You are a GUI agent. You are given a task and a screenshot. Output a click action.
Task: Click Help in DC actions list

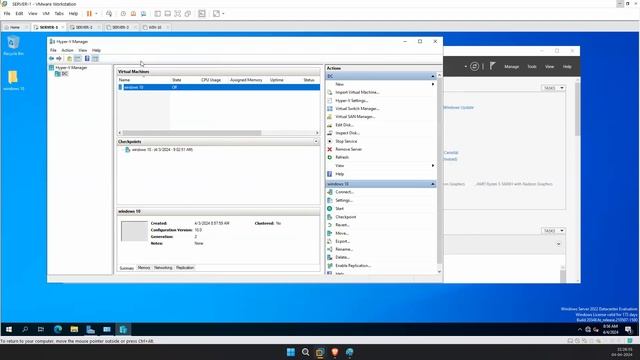tap(340, 174)
